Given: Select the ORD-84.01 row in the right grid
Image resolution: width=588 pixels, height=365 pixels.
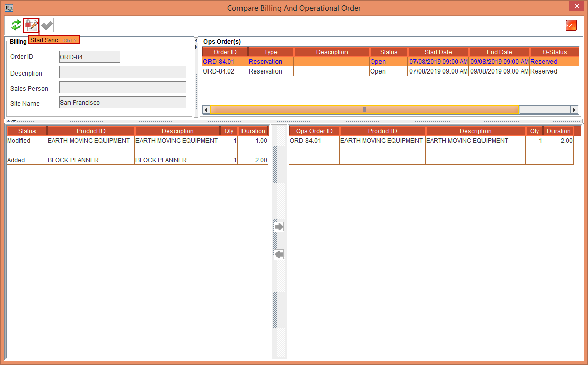Looking at the screenshot, I should point(314,140).
